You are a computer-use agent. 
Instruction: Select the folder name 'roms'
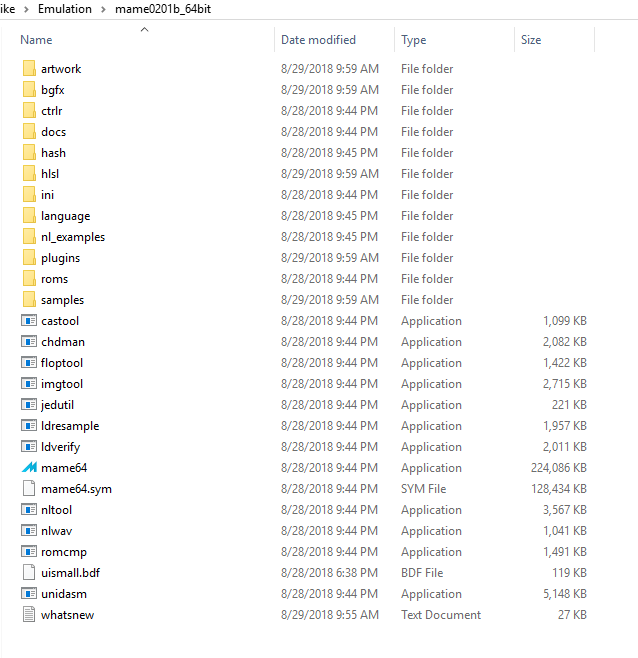(55, 279)
